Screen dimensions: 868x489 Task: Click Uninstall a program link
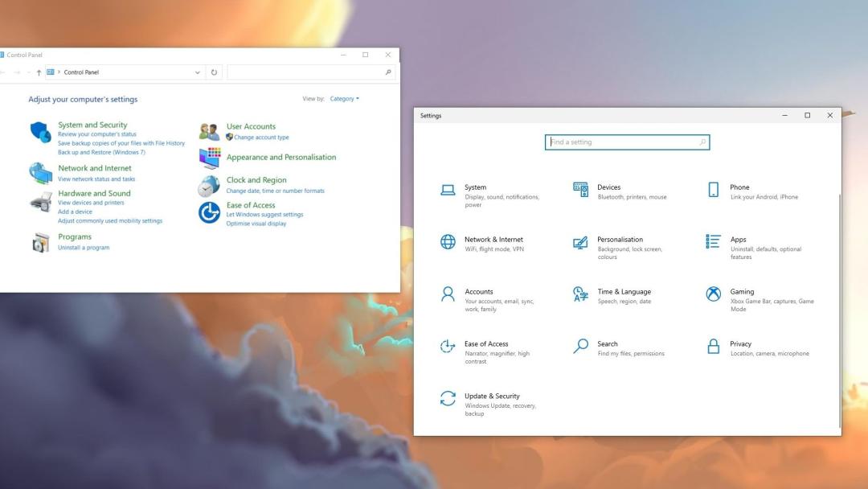coord(84,248)
